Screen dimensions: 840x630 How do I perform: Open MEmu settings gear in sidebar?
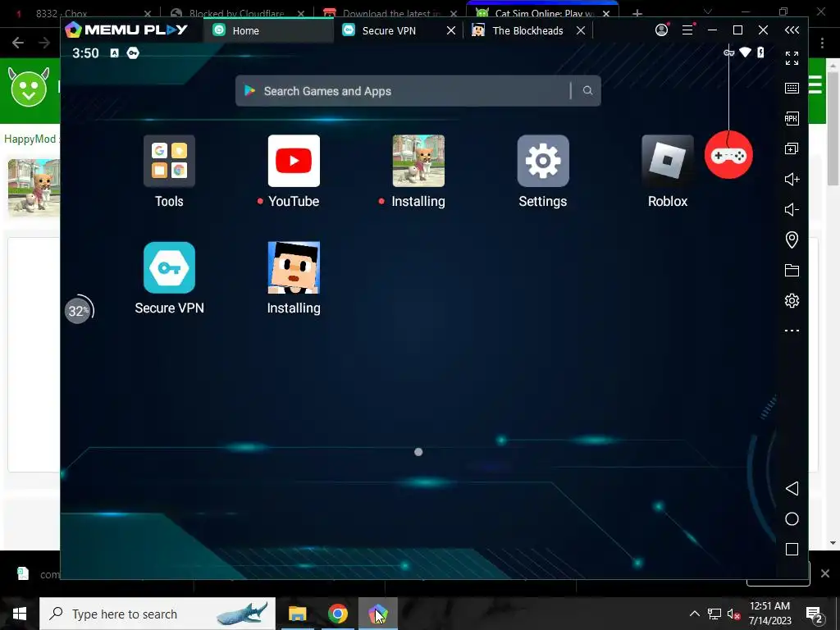(x=792, y=300)
